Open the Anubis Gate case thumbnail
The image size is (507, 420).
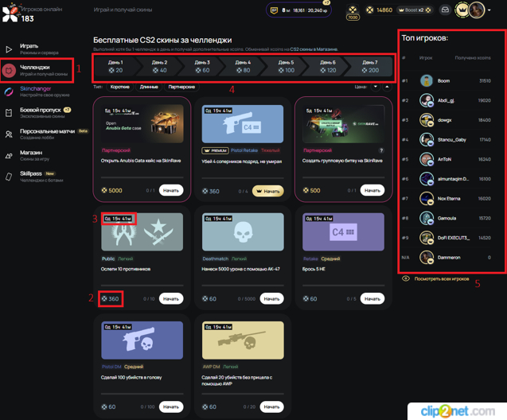(142, 124)
